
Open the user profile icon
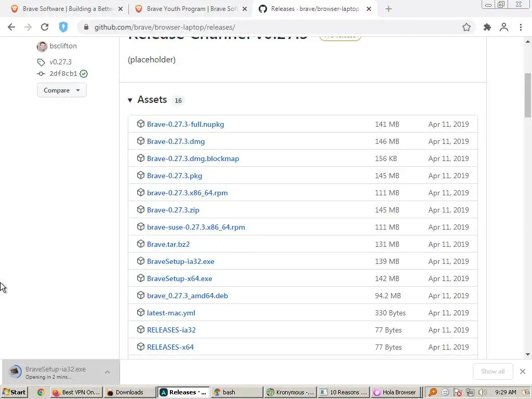click(x=504, y=27)
